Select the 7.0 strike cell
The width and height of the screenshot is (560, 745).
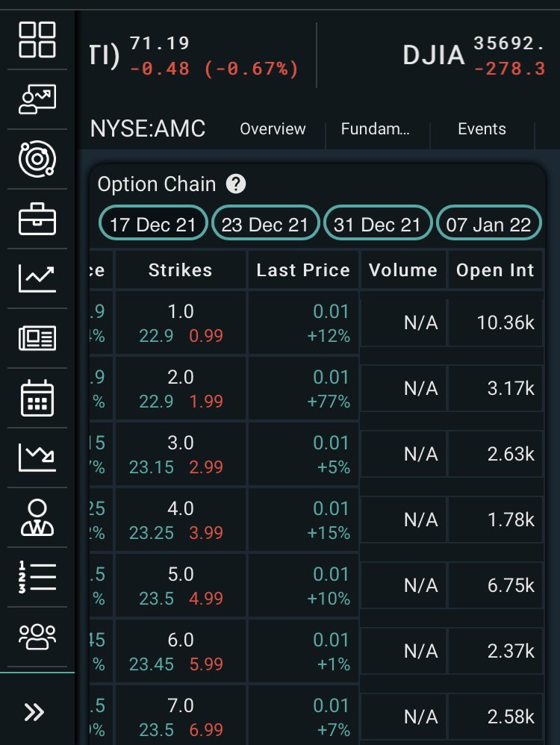coord(181,716)
